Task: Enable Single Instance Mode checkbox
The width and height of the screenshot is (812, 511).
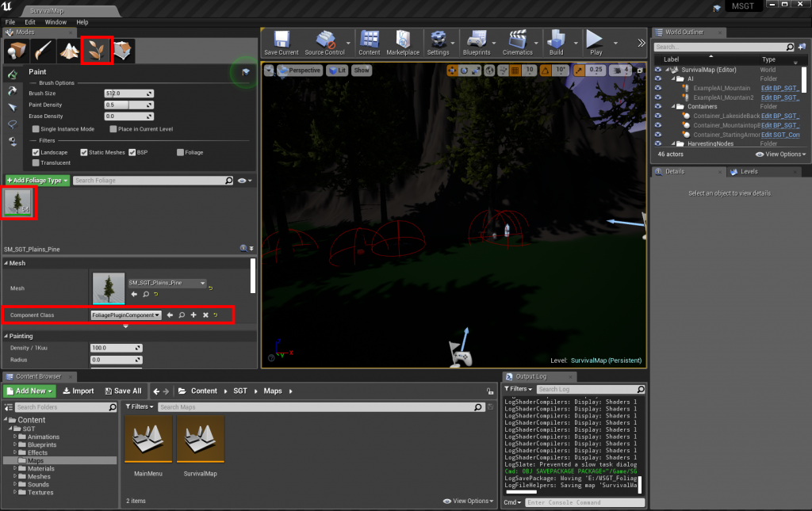Action: click(x=36, y=128)
